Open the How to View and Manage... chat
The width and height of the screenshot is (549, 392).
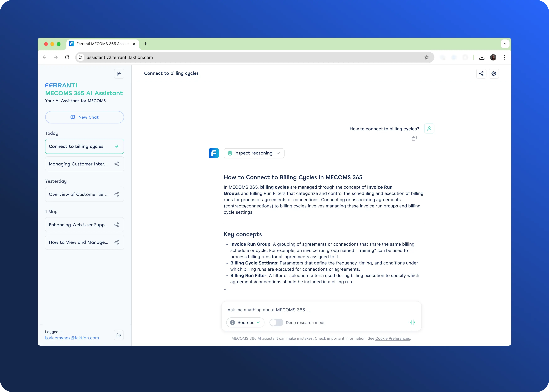79,242
